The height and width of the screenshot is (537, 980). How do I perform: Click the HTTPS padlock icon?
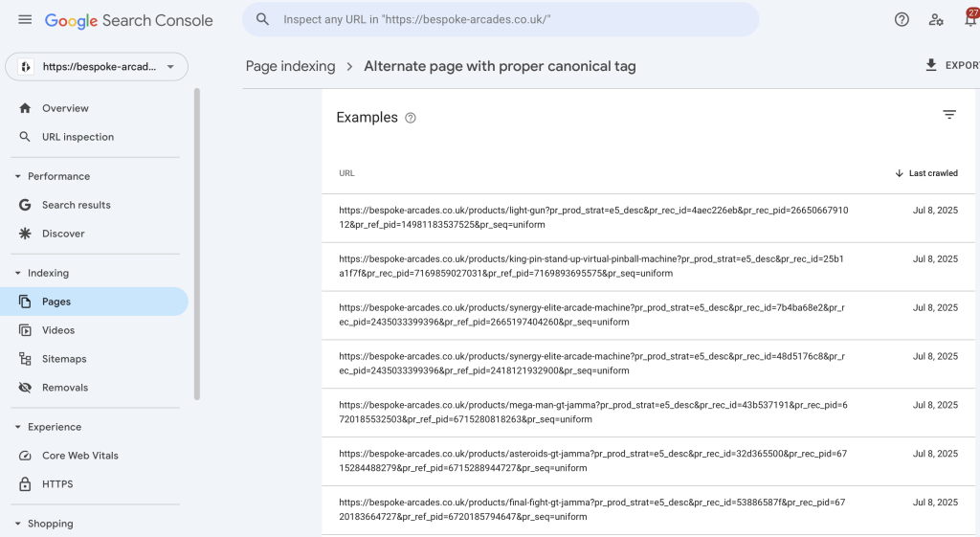[25, 483]
